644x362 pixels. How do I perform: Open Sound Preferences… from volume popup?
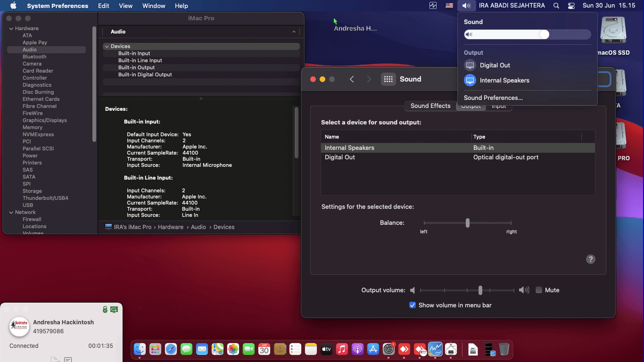click(x=493, y=98)
